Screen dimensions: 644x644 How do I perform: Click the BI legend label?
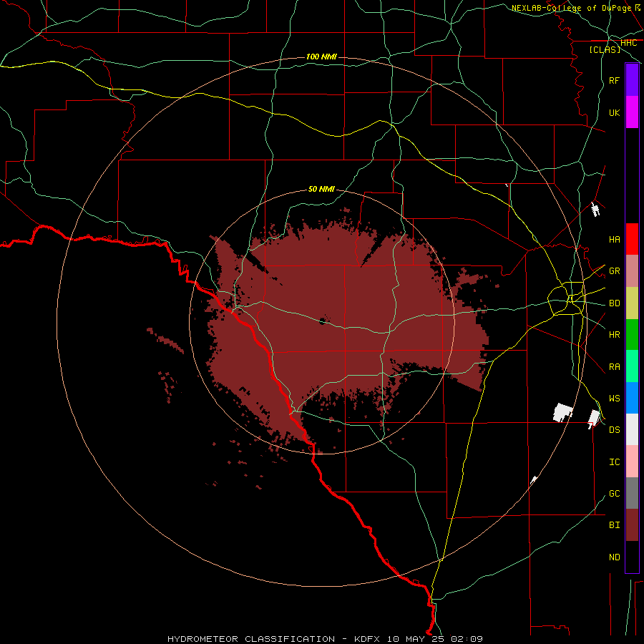pos(614,525)
